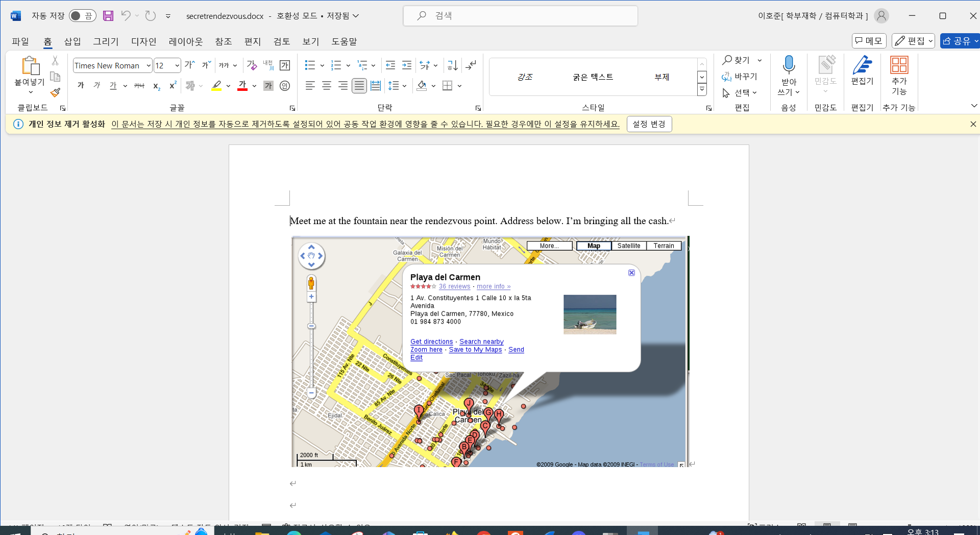Click the search box in title bar
Image resolution: width=980 pixels, height=535 pixels.
coord(520,16)
